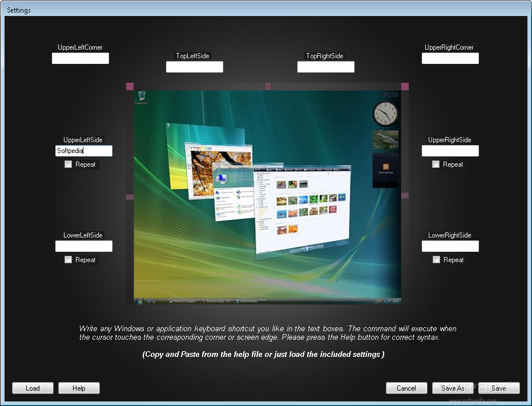Click the TopRightSide text box
The width and height of the screenshot is (532, 406).
pyautogui.click(x=326, y=67)
